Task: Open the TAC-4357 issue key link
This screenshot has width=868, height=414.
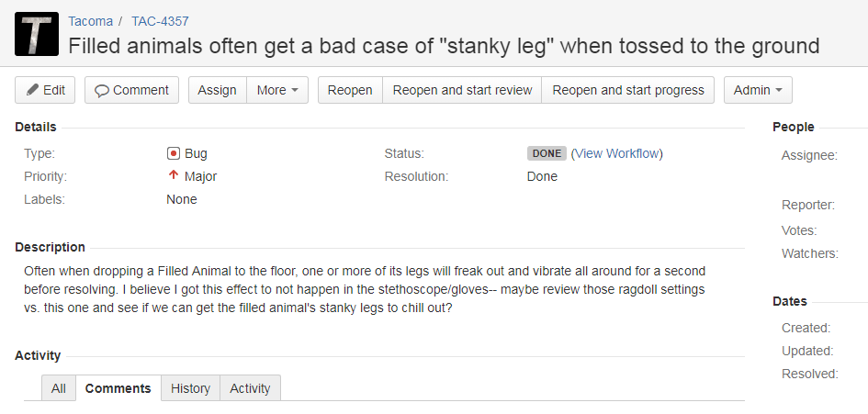Action: click(x=160, y=22)
